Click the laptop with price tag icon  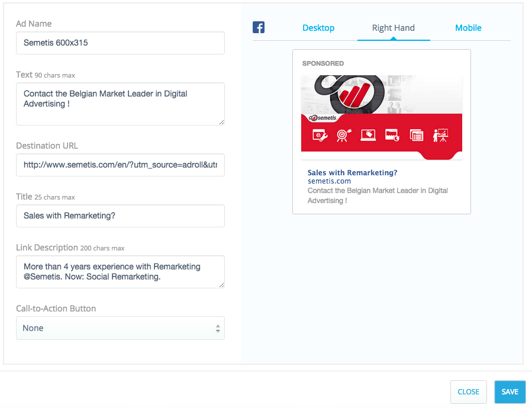368,135
